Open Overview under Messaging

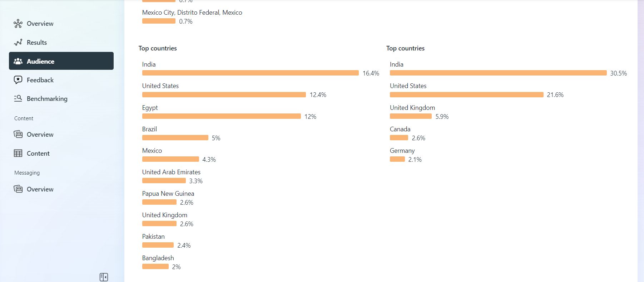pos(40,189)
